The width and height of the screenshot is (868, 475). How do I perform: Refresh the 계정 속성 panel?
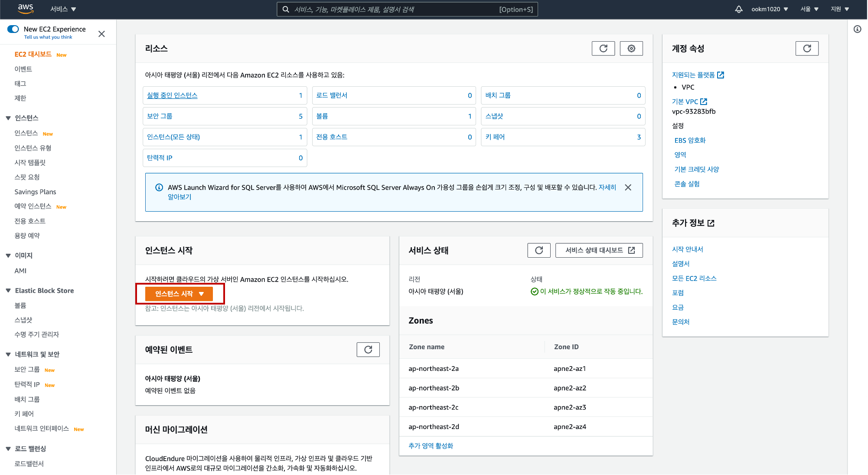(807, 49)
